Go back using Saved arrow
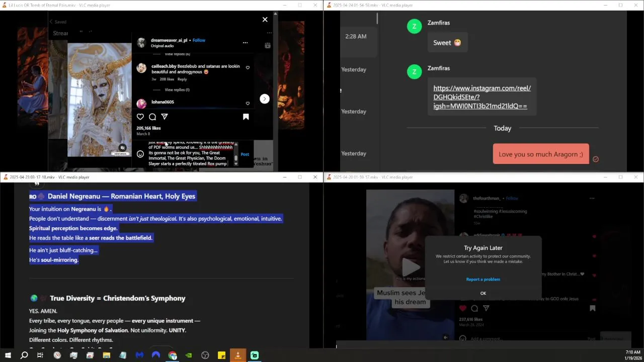The width and height of the screenshot is (644, 362). pyautogui.click(x=51, y=22)
